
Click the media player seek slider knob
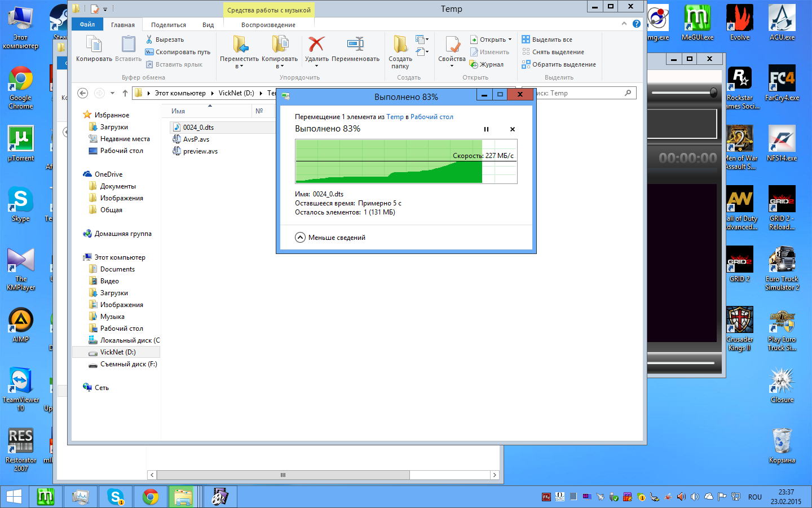point(713,92)
